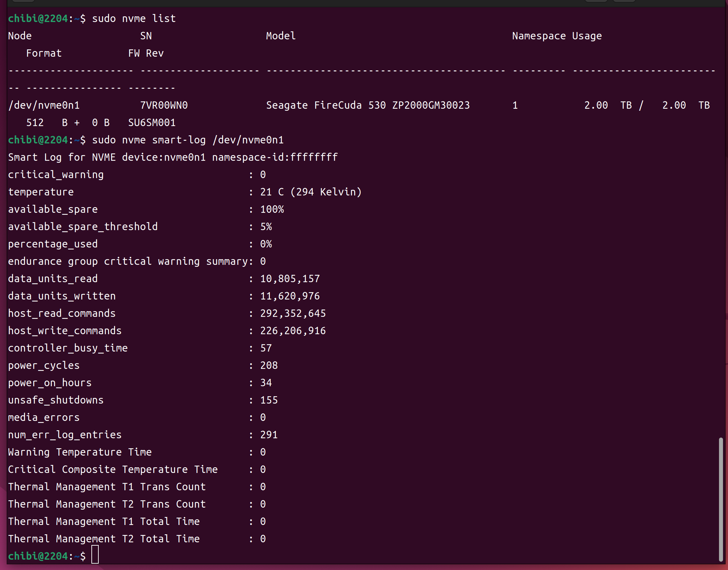The height and width of the screenshot is (570, 728).
Task: Click the 'Model' column header
Action: click(280, 36)
